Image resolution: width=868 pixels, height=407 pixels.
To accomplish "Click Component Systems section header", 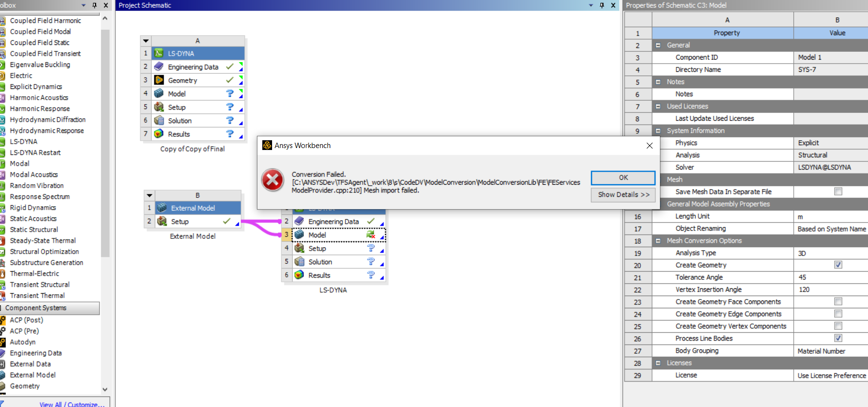I will click(x=50, y=308).
